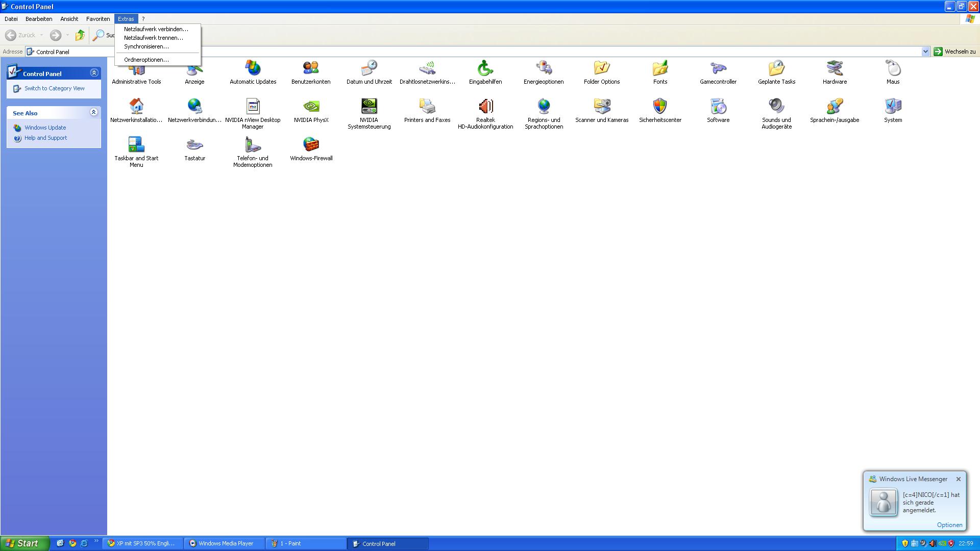Image resolution: width=980 pixels, height=551 pixels.
Task: Collapse the See Also sidebar section
Action: 94,112
